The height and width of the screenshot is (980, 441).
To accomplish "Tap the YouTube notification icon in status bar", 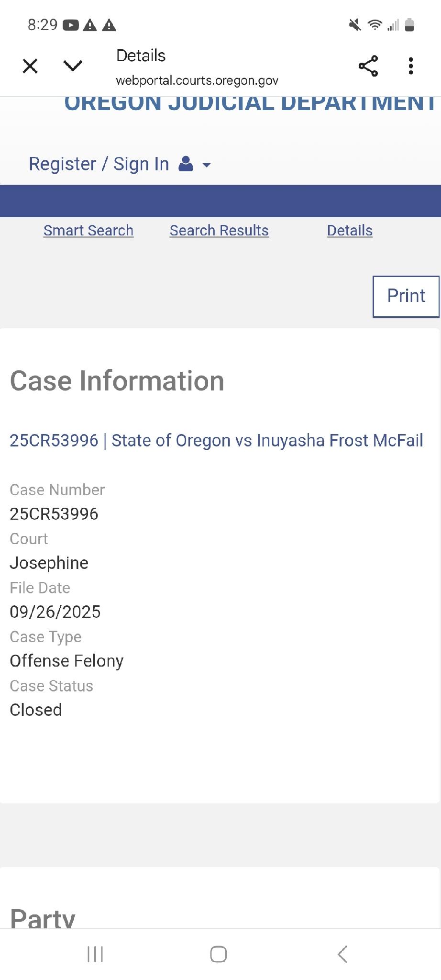I will point(71,25).
